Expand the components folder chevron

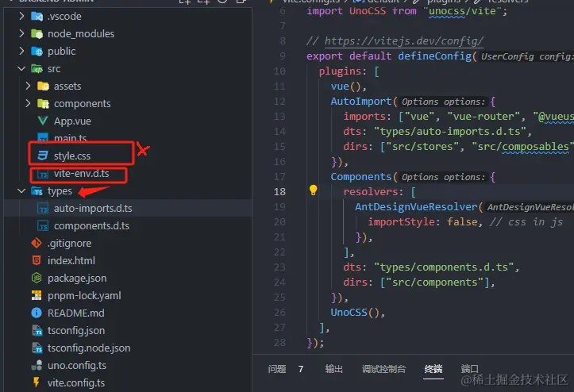[29, 103]
